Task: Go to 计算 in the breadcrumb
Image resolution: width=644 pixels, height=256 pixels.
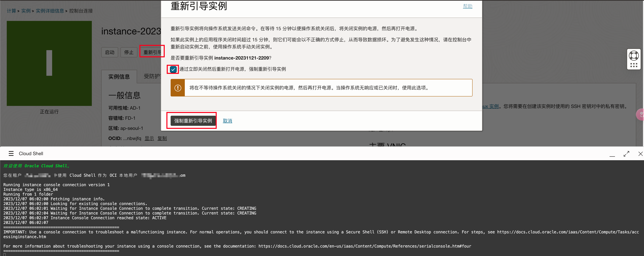Action: 11,11
